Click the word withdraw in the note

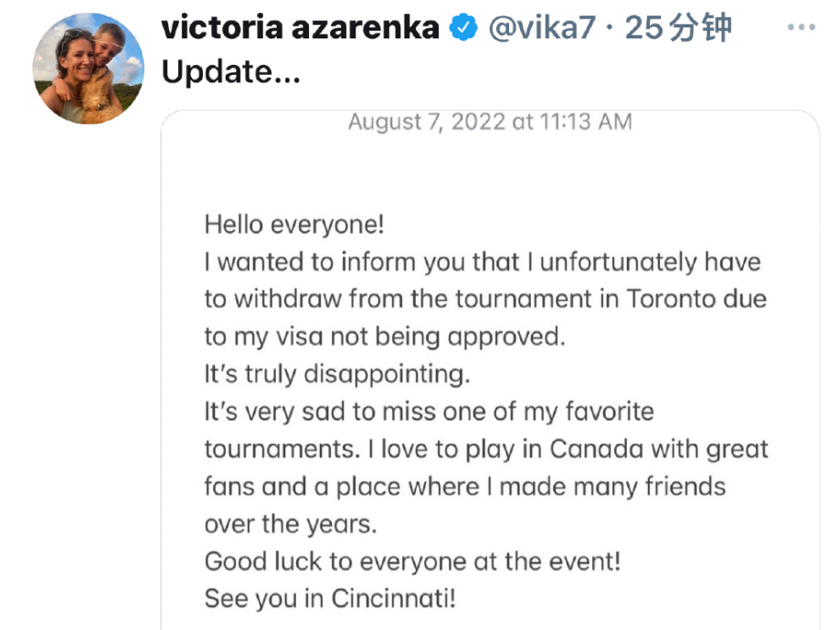[x=291, y=299]
